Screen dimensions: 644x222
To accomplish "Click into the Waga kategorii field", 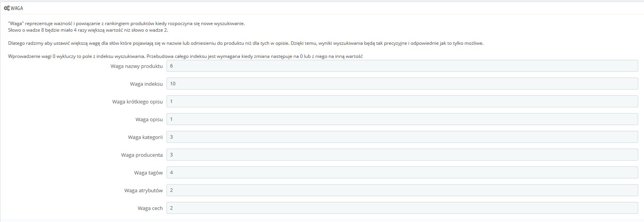I will (402, 137).
